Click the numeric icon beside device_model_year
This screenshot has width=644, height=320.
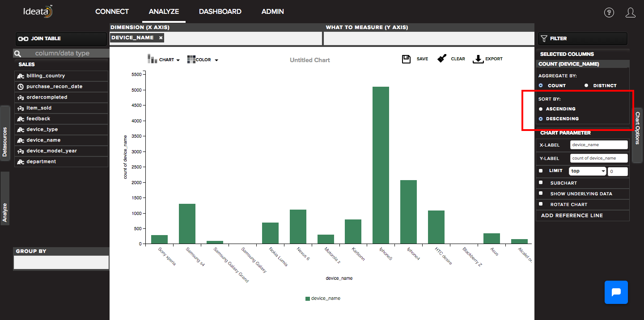tap(21, 151)
